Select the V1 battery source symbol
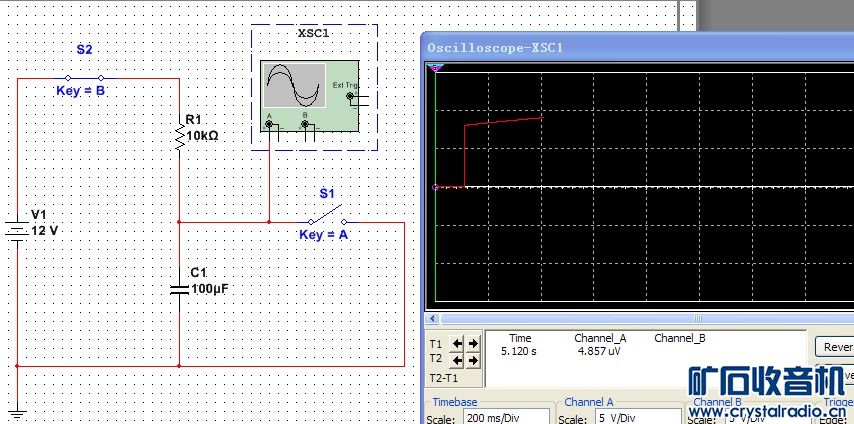 click(18, 230)
